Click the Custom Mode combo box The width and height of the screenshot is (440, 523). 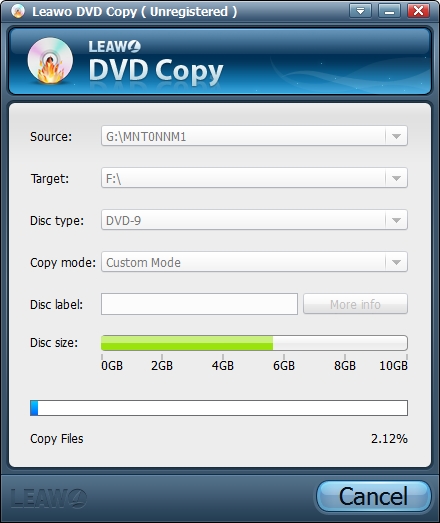[x=254, y=262]
